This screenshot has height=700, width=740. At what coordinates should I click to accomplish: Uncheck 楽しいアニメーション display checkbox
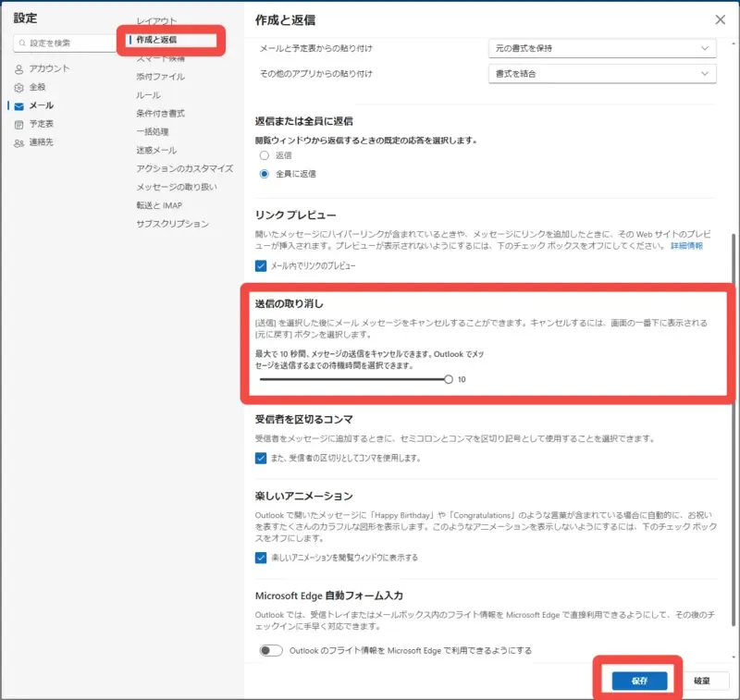pyautogui.click(x=261, y=558)
